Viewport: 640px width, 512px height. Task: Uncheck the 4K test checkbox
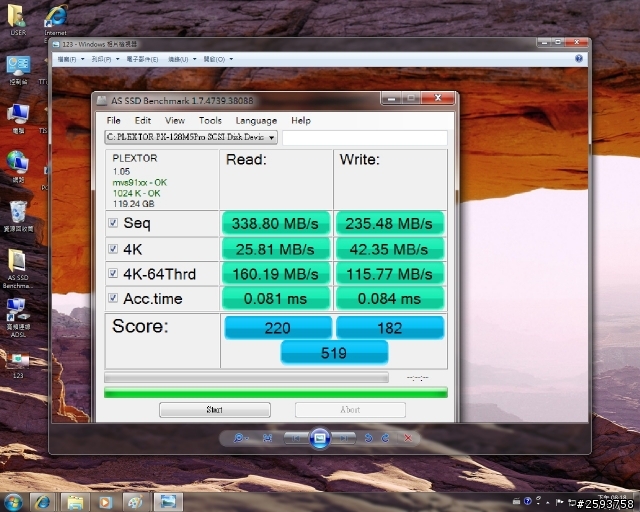click(x=113, y=249)
